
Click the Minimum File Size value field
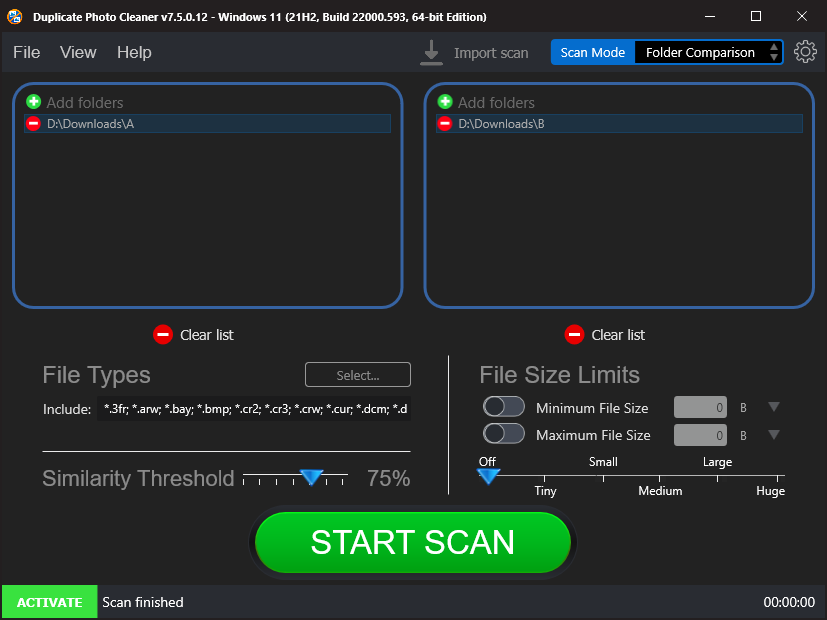point(700,407)
